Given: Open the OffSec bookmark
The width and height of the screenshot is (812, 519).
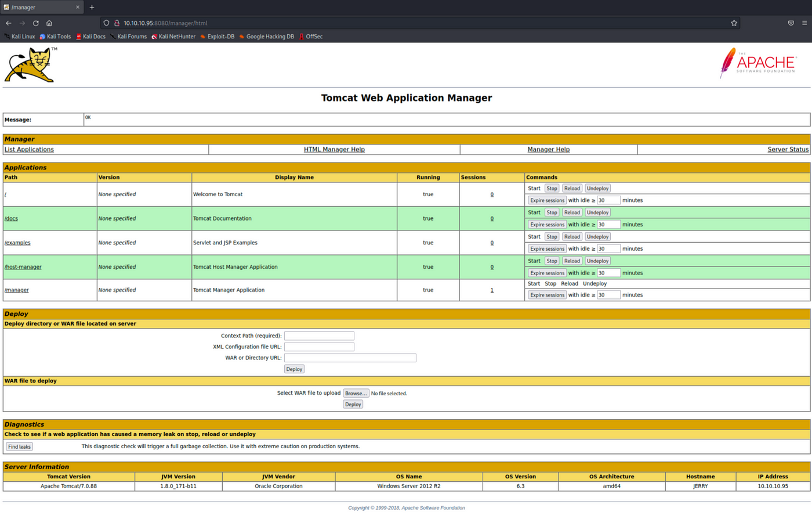Looking at the screenshot, I should click(x=311, y=37).
